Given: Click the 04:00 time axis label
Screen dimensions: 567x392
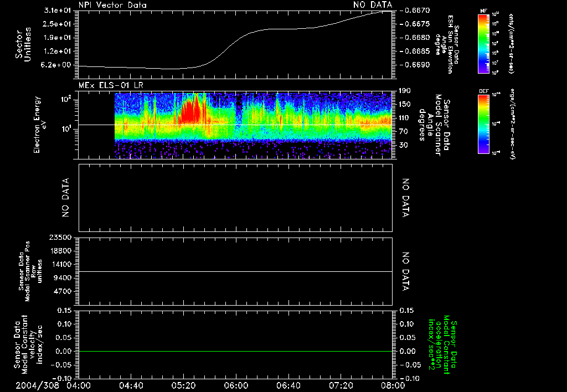Looking at the screenshot, I should pyautogui.click(x=79, y=385).
